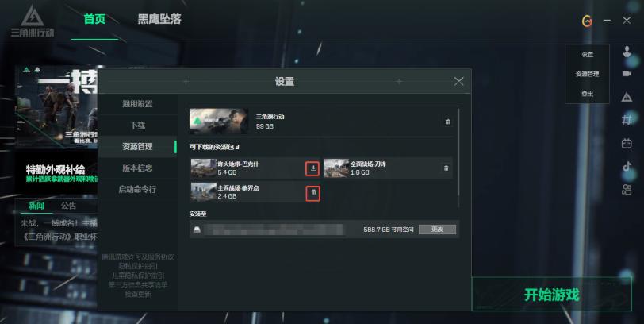Switch to the 黑鹰坠落 top tab

[159, 19]
